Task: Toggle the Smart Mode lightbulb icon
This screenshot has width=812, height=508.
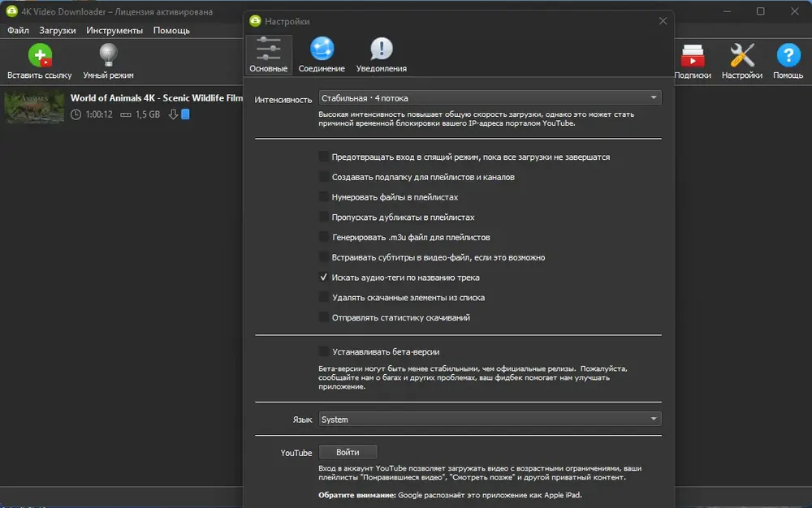Action: (108, 55)
